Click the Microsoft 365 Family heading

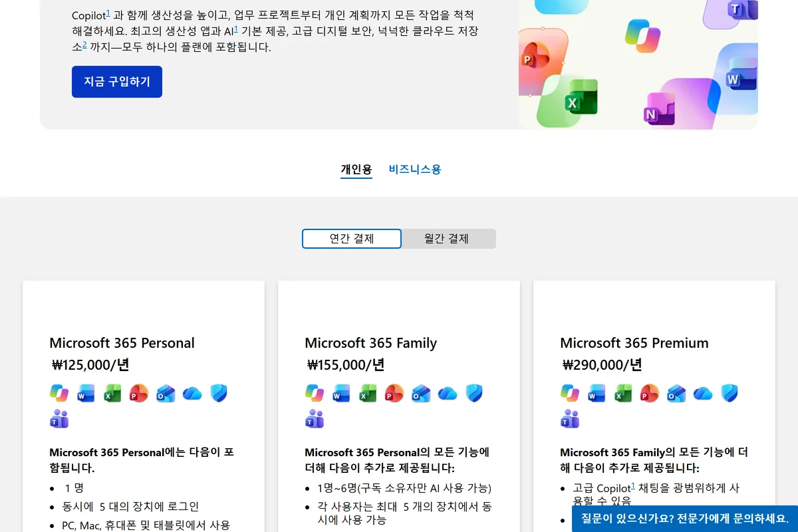click(x=370, y=343)
